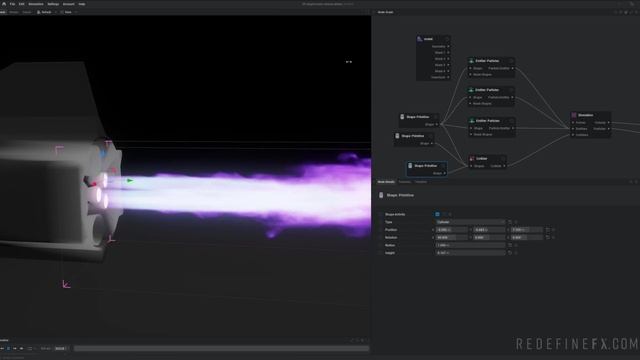Click Shape Primitive icon in Node Details header
The width and height of the screenshot is (640, 360).
381,195
